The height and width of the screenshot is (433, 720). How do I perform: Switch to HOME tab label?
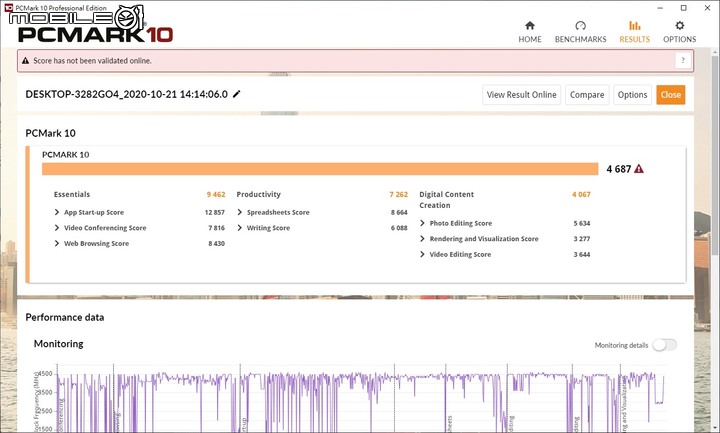click(x=530, y=39)
